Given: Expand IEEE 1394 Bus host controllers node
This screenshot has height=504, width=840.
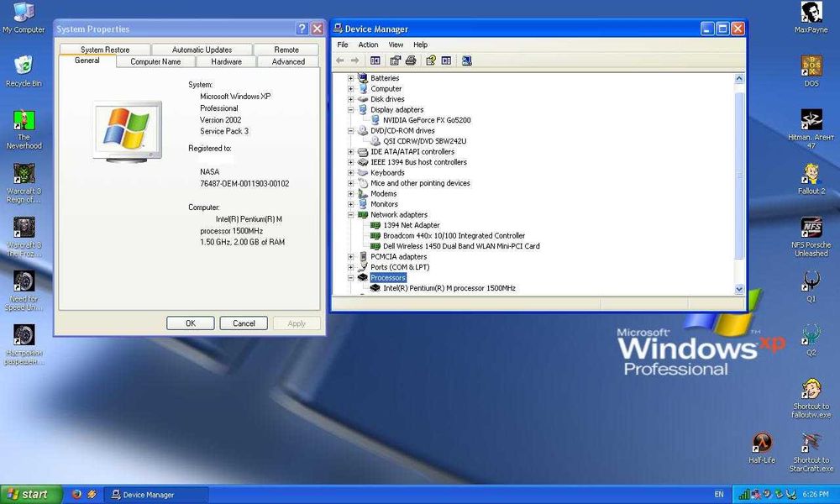Looking at the screenshot, I should 350,162.
